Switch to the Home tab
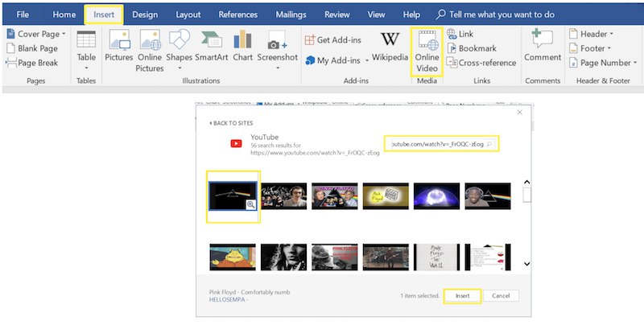The image size is (644, 325). pos(64,14)
